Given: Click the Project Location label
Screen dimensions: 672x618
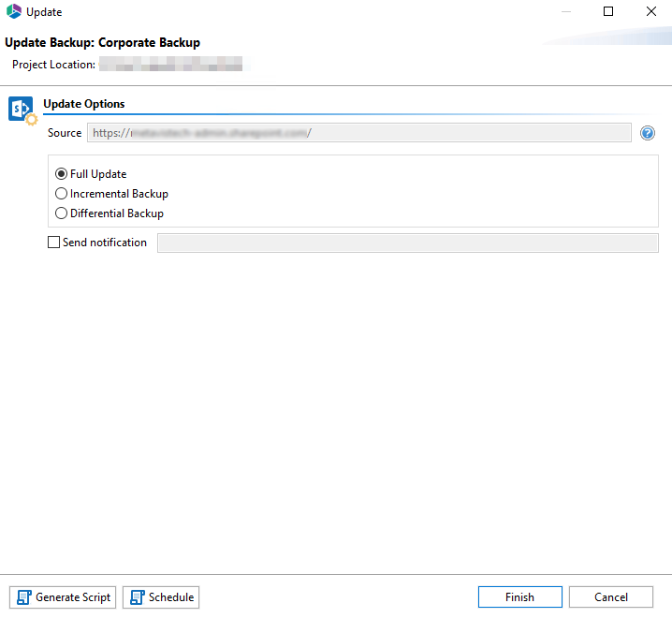Looking at the screenshot, I should click(x=53, y=65).
